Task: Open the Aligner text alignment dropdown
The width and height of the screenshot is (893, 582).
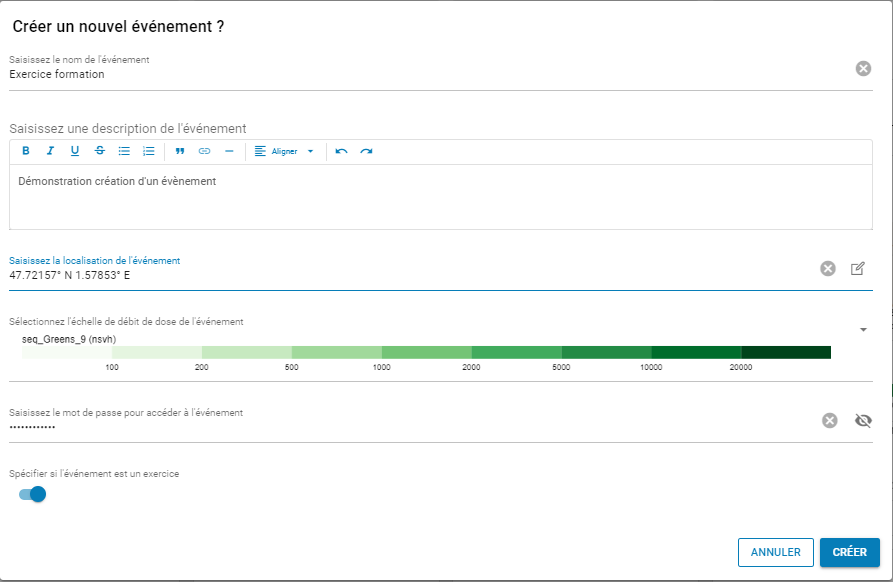Action: tap(284, 151)
